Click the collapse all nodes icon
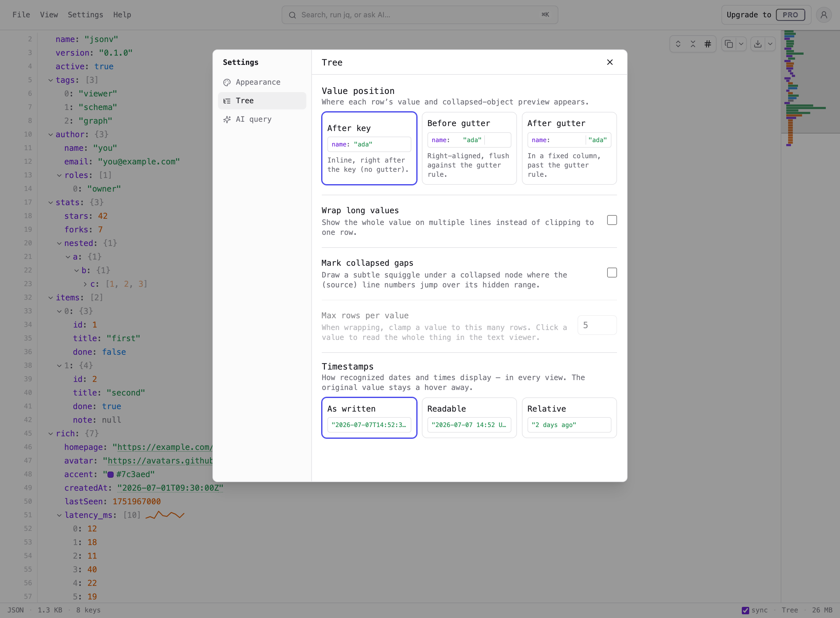840x618 pixels. point(693,44)
